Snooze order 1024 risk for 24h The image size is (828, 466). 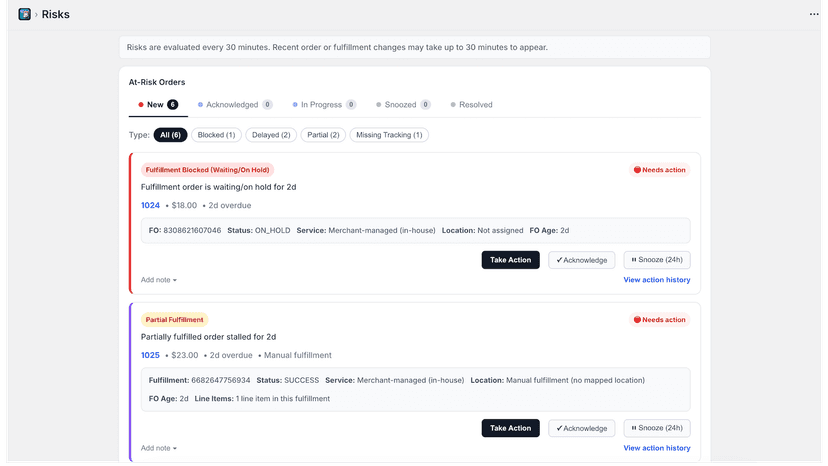657,260
